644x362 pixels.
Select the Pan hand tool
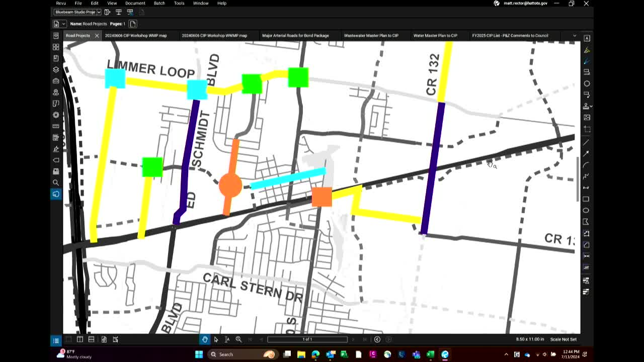(205, 339)
